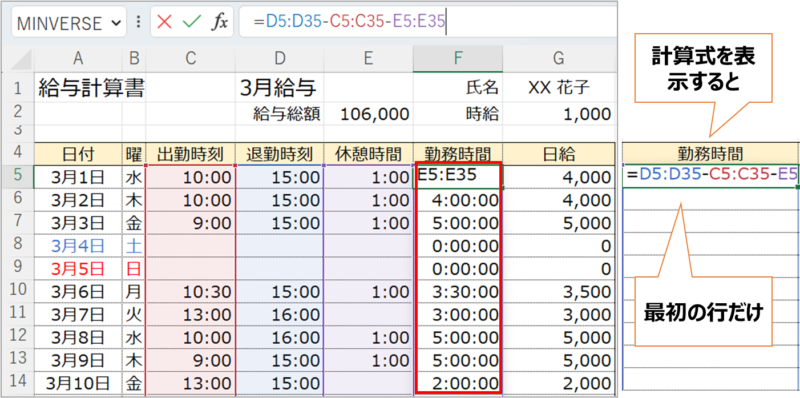Click the 勤務時間 header in column F
This screenshot has width=800, height=398.
[x=458, y=154]
